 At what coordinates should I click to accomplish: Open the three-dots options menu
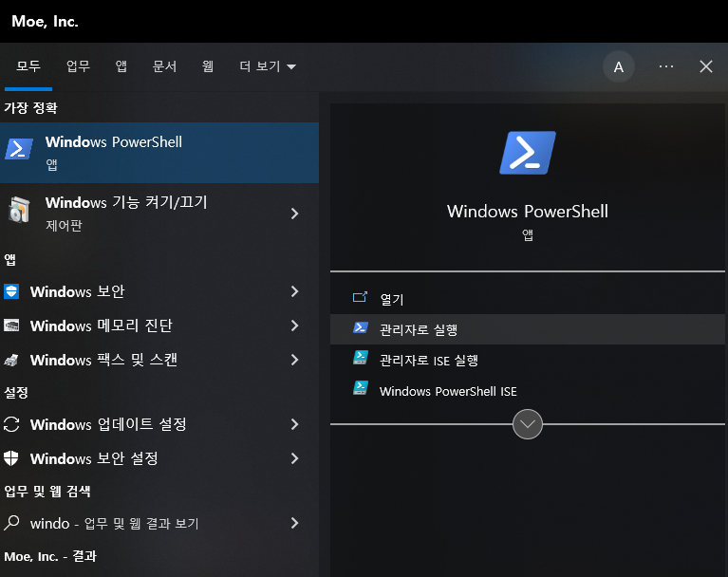[x=665, y=66]
